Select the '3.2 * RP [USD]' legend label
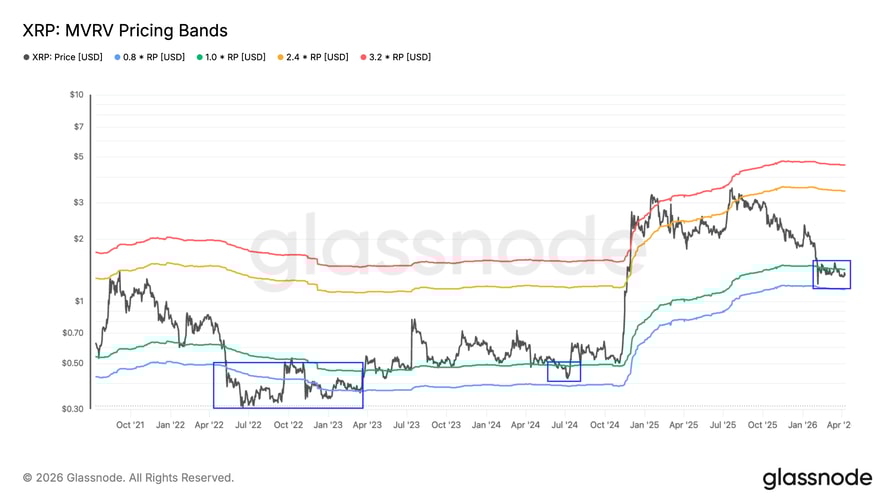This screenshot has width=896, height=504. 402,57
